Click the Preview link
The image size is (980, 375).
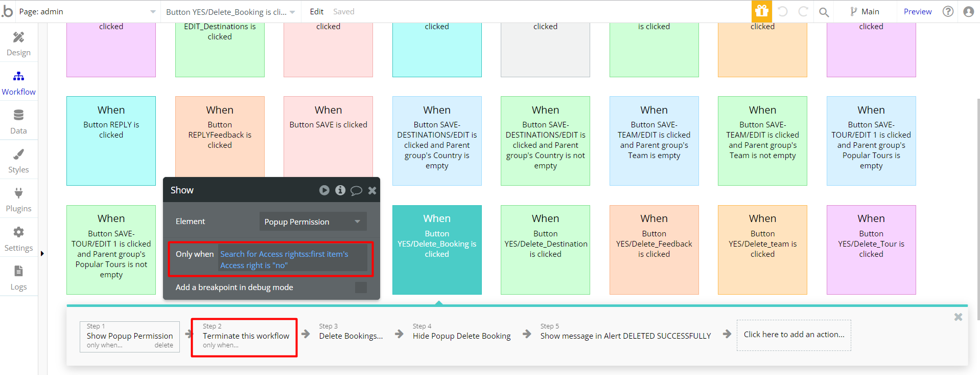click(918, 11)
